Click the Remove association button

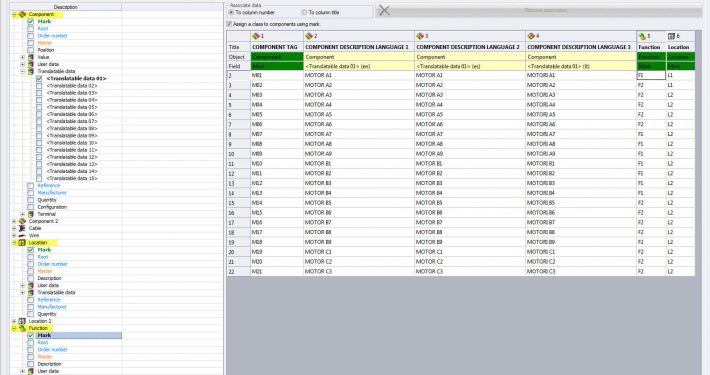(539, 10)
